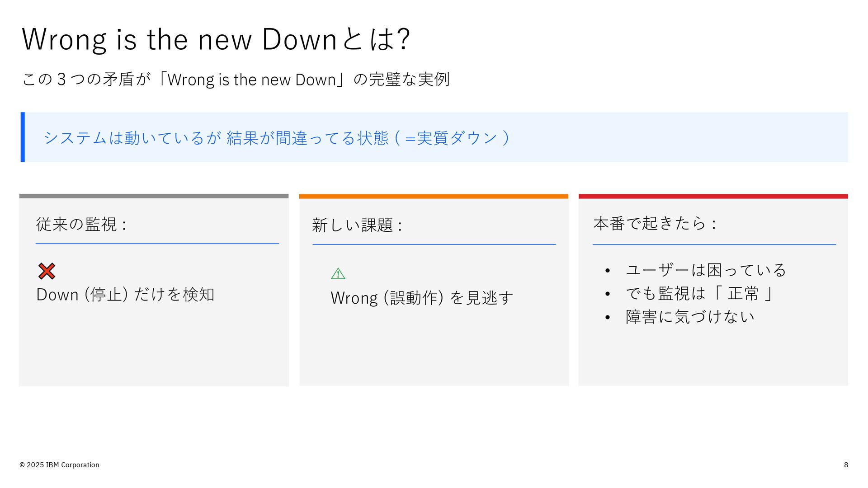
Task: Click the bullet 'でも監視は「正常」'
Action: click(x=699, y=294)
